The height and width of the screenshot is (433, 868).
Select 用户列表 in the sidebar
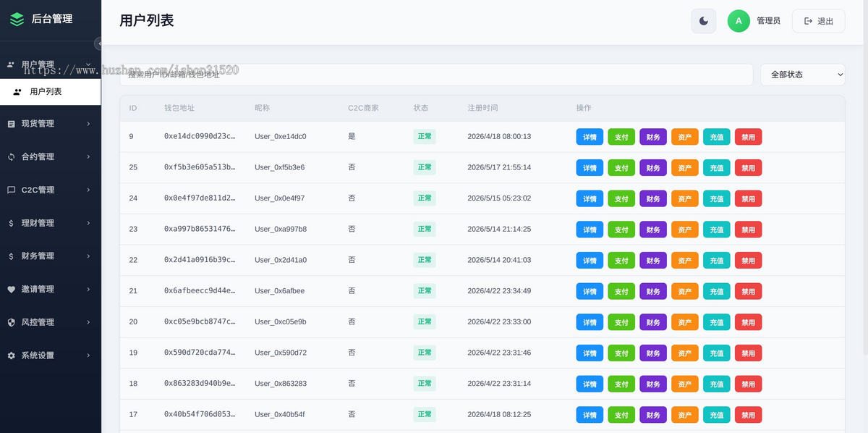click(51, 92)
